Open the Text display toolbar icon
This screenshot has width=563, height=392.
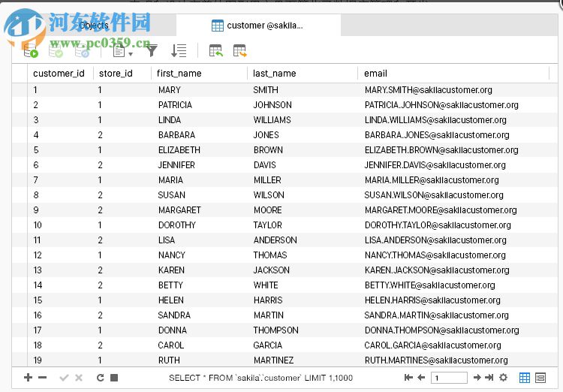(x=119, y=50)
